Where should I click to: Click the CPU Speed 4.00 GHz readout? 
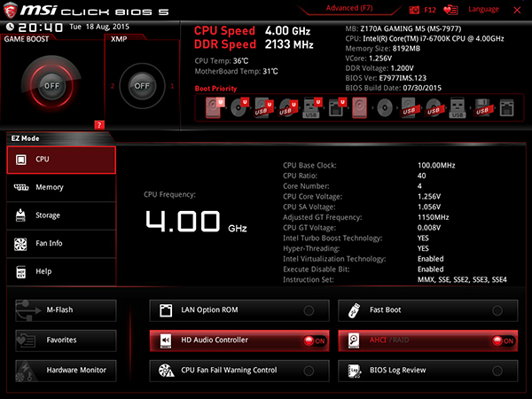(x=252, y=31)
